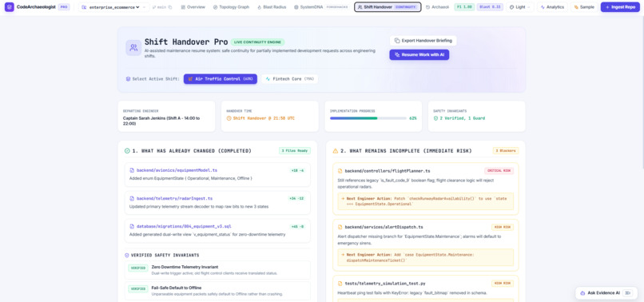The height and width of the screenshot is (302, 644).
Task: Click the warning triangle on Remains Incomplete
Action: tap(335, 151)
